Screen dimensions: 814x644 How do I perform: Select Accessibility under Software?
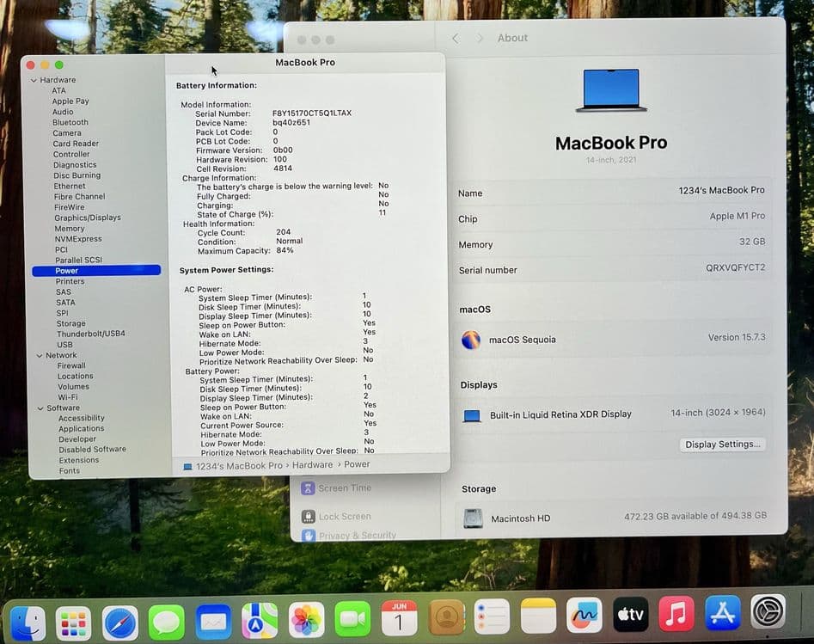82,418
